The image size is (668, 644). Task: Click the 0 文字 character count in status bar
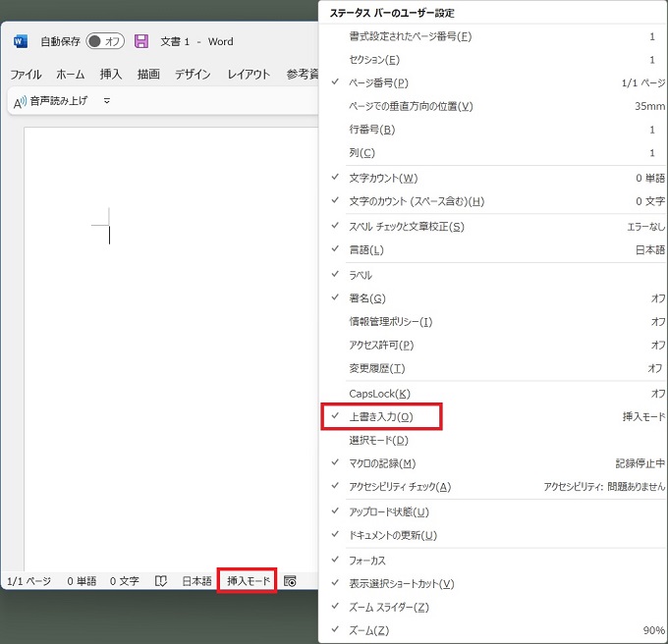coord(125,581)
